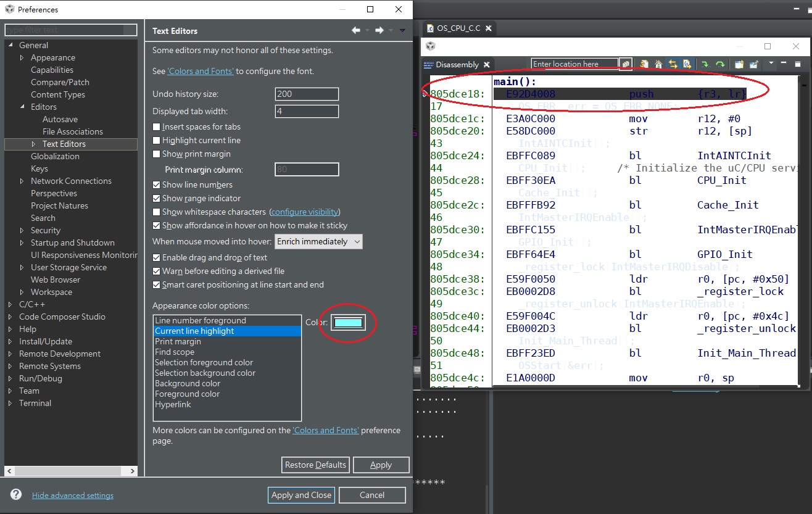Select Hyperlink in color options list
Viewport: 812px width, 514px height.
coord(227,404)
